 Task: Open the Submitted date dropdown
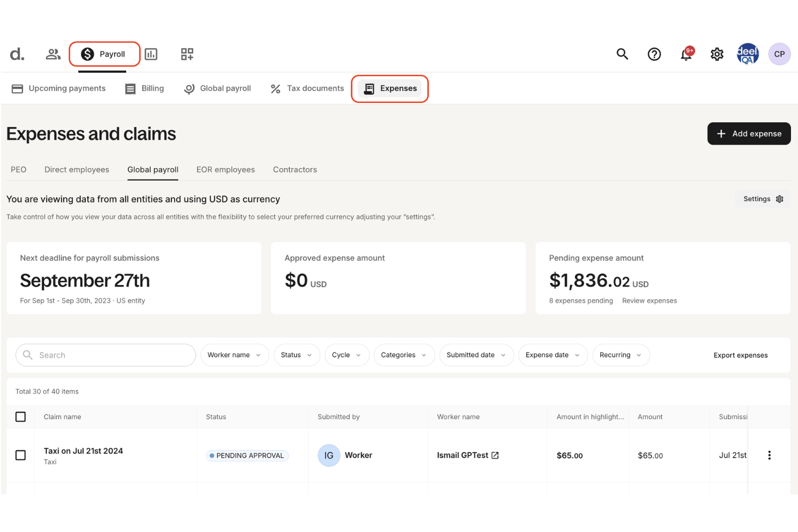[476, 355]
